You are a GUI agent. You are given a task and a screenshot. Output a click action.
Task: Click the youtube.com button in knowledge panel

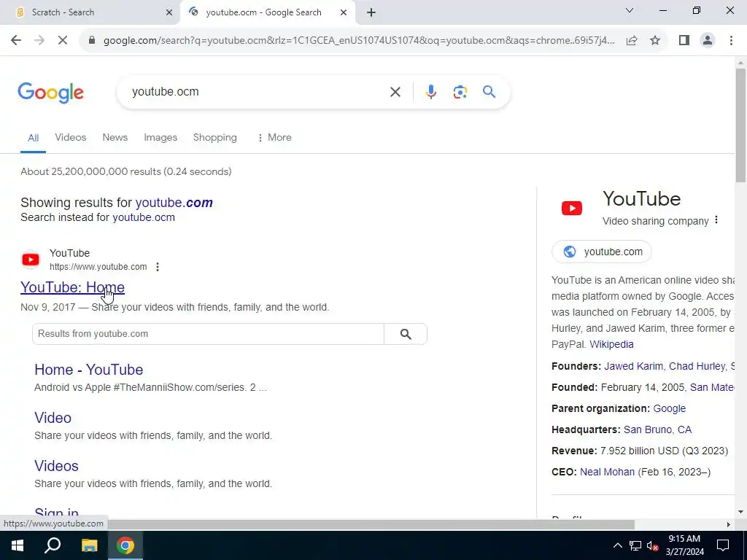[x=601, y=252]
